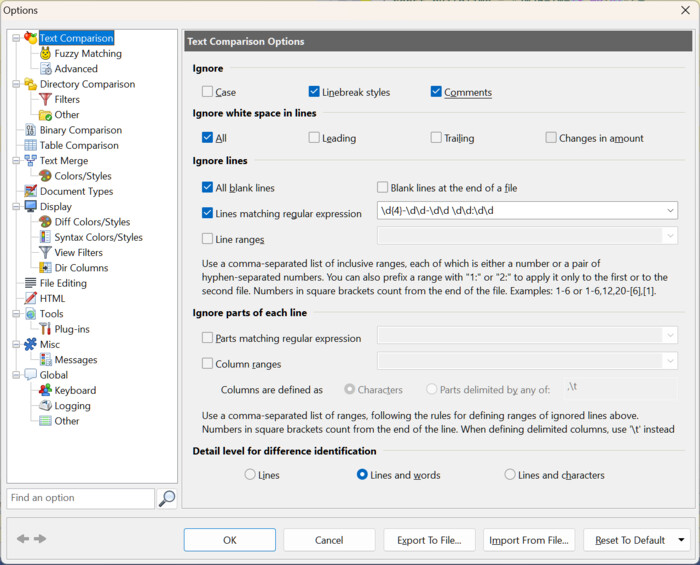Viewport: 700px width, 565px height.
Task: Click the Table Comparison grid icon
Action: (30, 145)
